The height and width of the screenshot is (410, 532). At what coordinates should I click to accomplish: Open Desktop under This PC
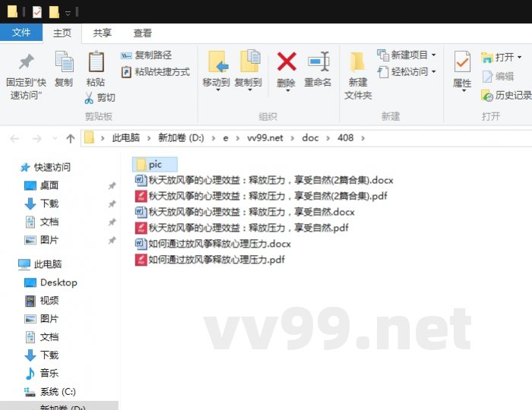click(51, 282)
